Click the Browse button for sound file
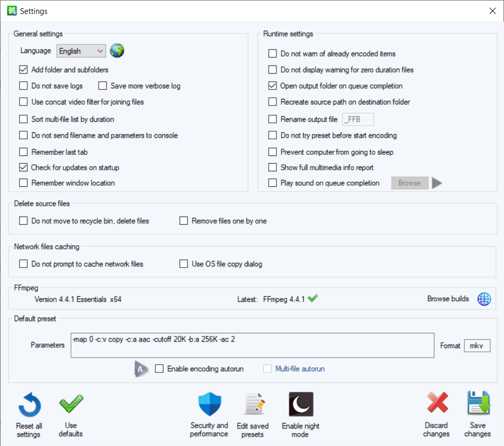Screen dimensions: 504x446 point(410,183)
